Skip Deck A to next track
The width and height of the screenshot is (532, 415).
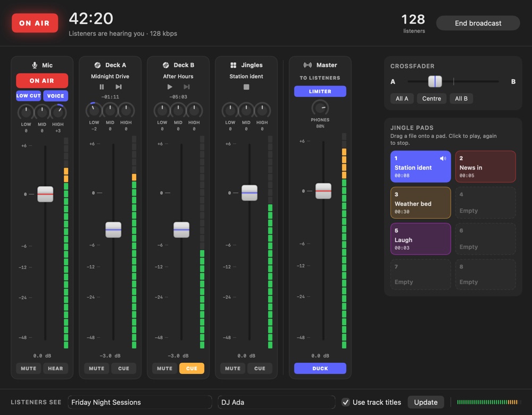[x=119, y=87]
